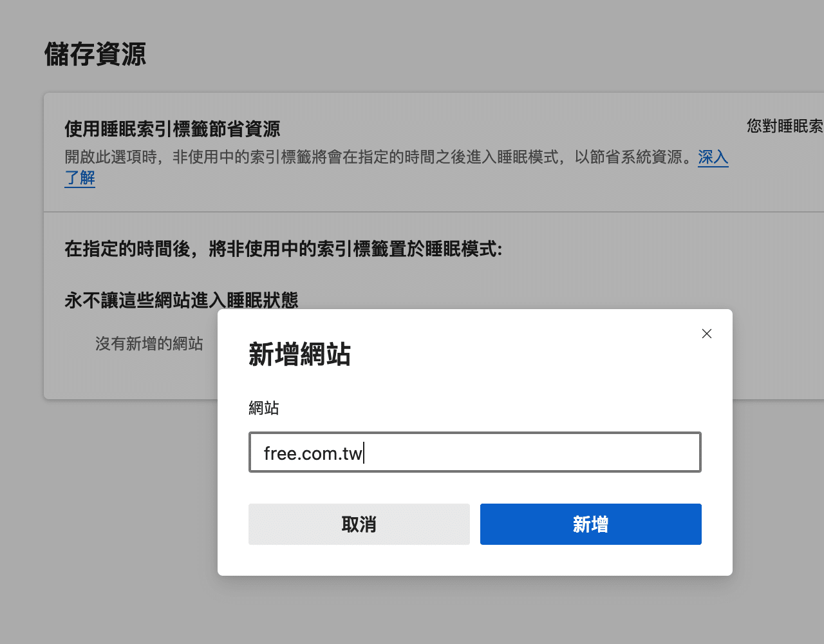This screenshot has width=824, height=644.
Task: Click the 網站 field label
Action: coord(264,408)
